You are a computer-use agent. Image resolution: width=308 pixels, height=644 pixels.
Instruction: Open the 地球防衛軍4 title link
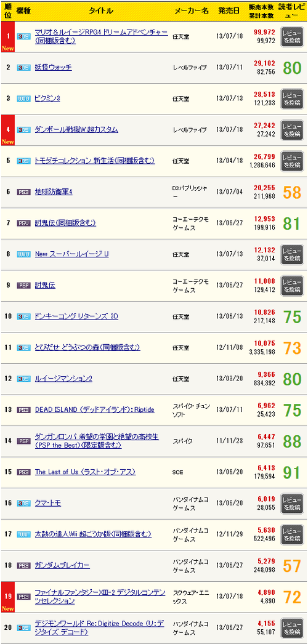click(54, 192)
